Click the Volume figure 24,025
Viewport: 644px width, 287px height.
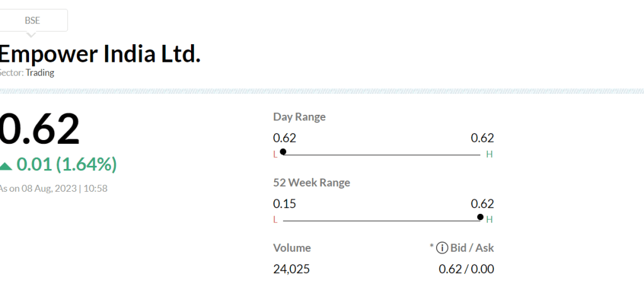coord(291,269)
